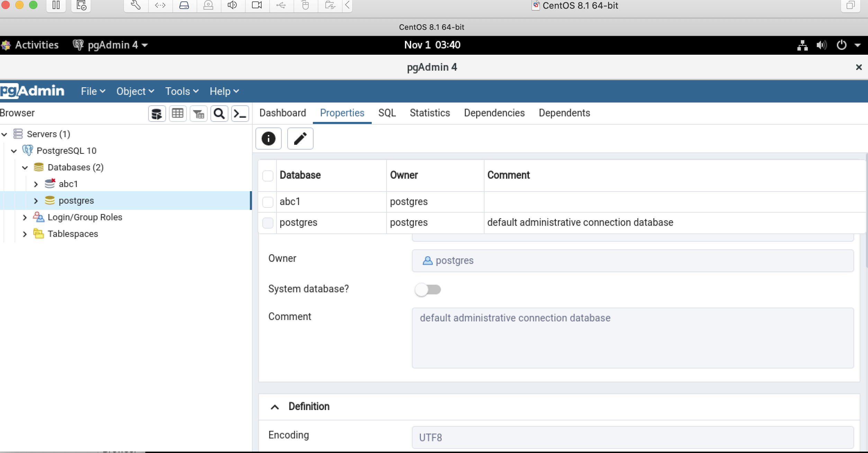Viewport: 868px width, 453px height.
Task: Toggle the System database switch
Action: pos(428,290)
